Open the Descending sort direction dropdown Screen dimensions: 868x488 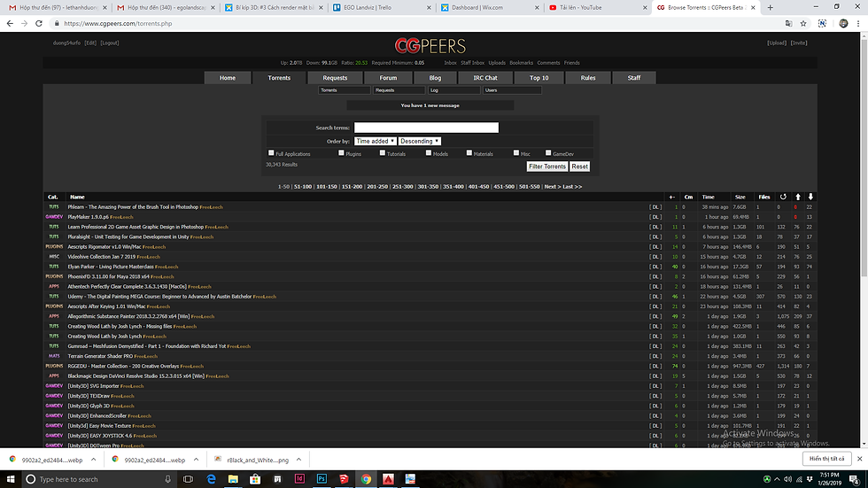[x=420, y=141]
